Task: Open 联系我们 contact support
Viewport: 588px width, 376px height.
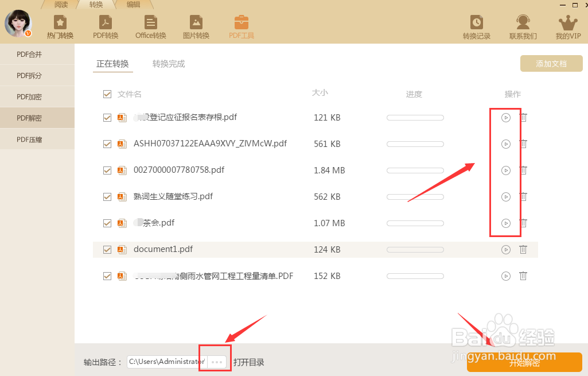Action: click(x=522, y=26)
